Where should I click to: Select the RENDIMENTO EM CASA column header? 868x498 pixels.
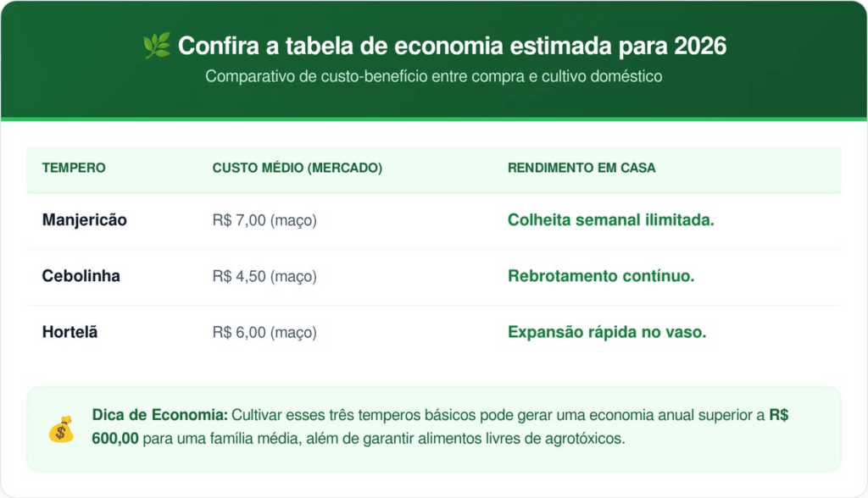point(581,168)
